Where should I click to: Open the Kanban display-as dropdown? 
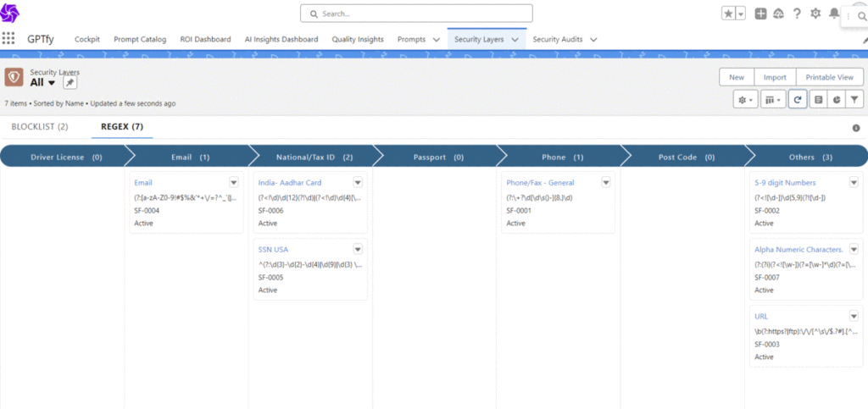pyautogui.click(x=772, y=100)
